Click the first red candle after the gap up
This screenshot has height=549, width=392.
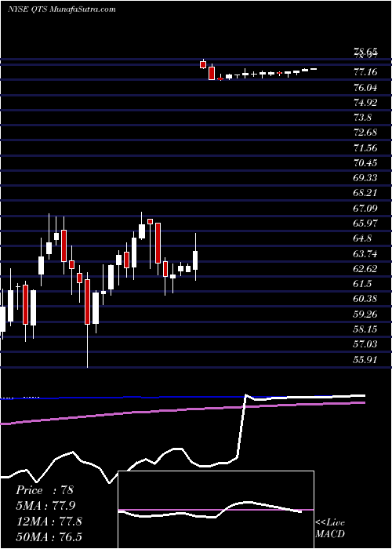203,64
